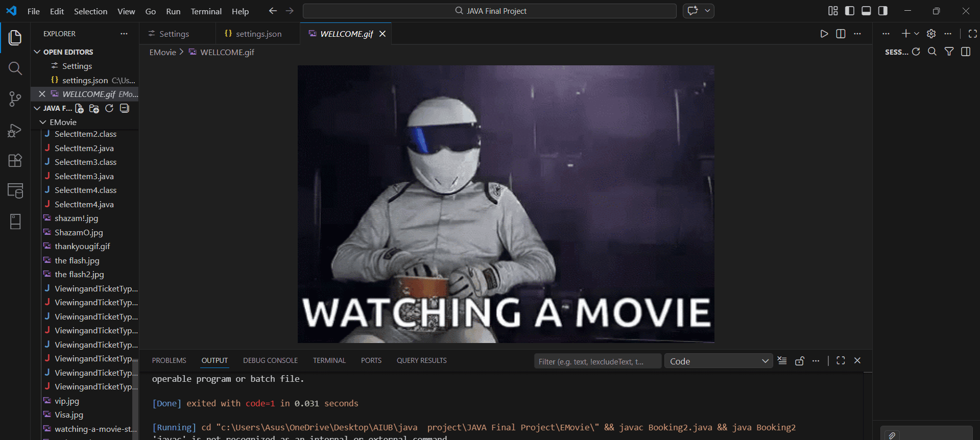Open the Source Control view
980x440 pixels.
pos(15,99)
